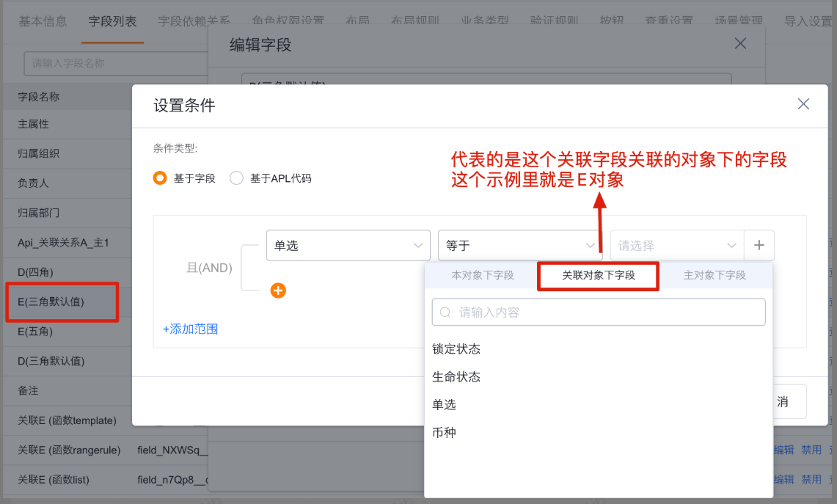Image resolution: width=837 pixels, height=504 pixels.
Task: Click the 编辑 link in the 关联E (函数list) row
Action: click(784, 480)
